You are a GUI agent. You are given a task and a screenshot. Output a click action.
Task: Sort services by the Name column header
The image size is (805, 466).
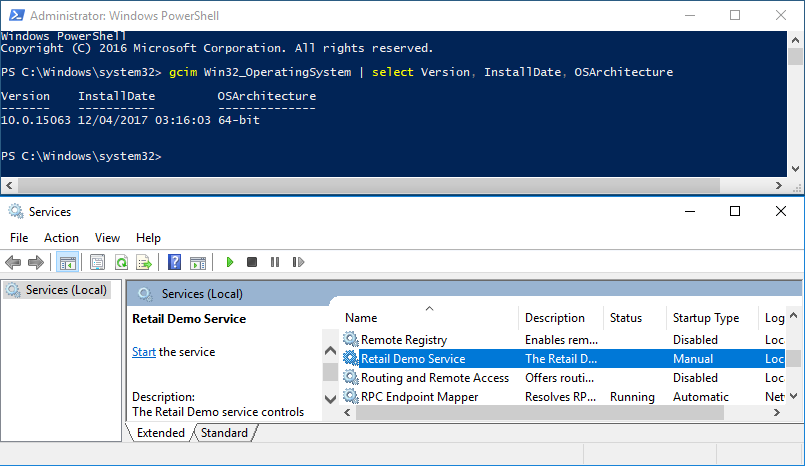pyautogui.click(x=361, y=318)
